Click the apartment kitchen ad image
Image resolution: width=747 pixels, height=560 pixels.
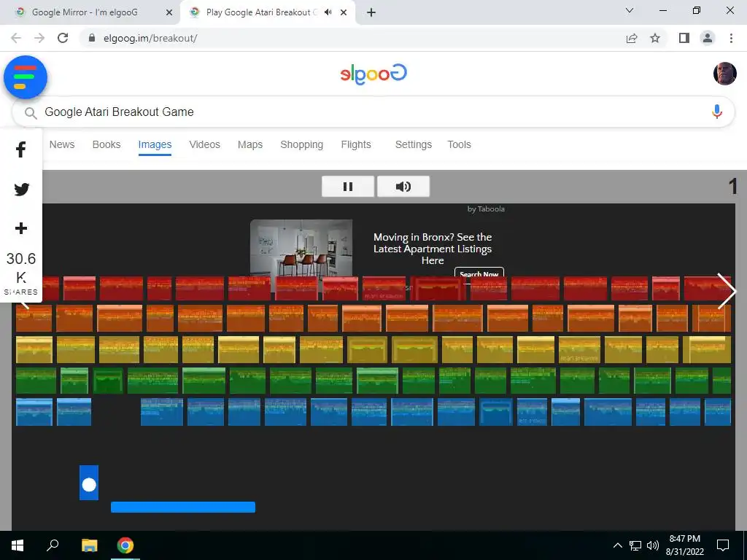point(301,248)
